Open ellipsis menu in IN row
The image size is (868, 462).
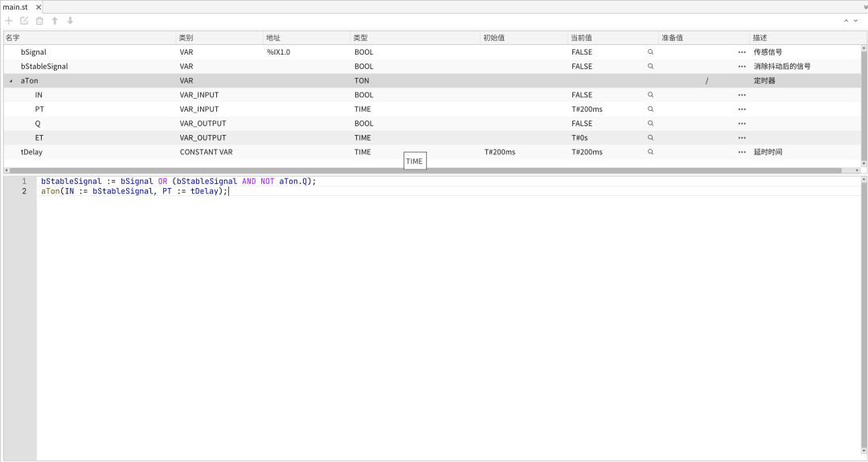tap(742, 95)
